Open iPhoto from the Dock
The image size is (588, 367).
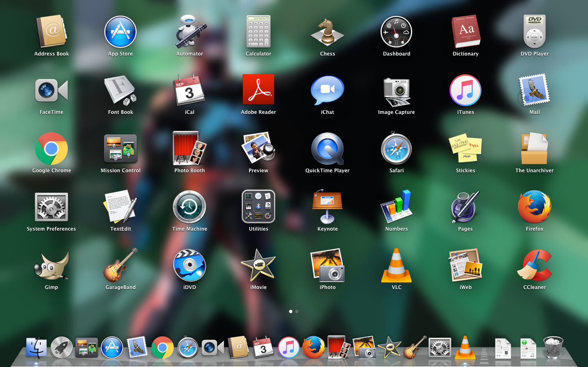point(364,347)
